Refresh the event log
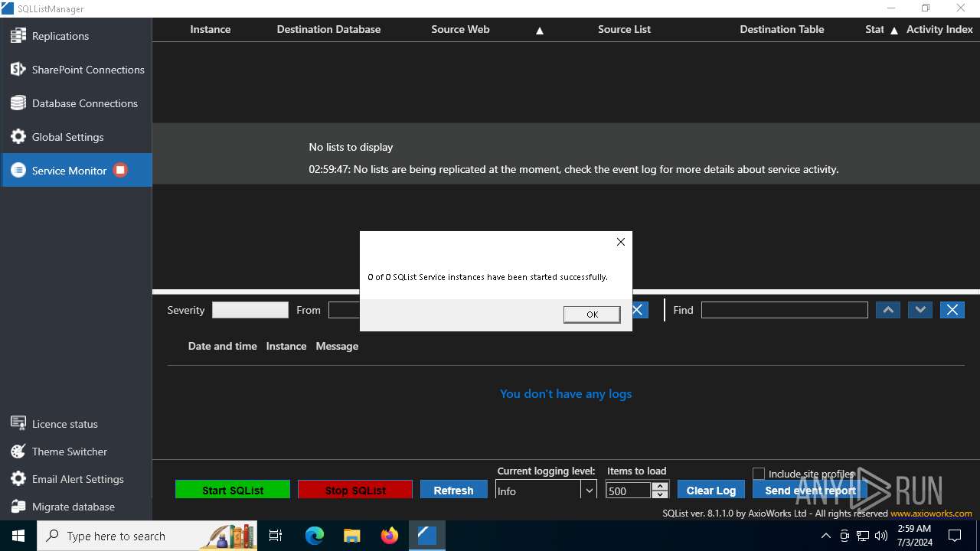 click(453, 490)
